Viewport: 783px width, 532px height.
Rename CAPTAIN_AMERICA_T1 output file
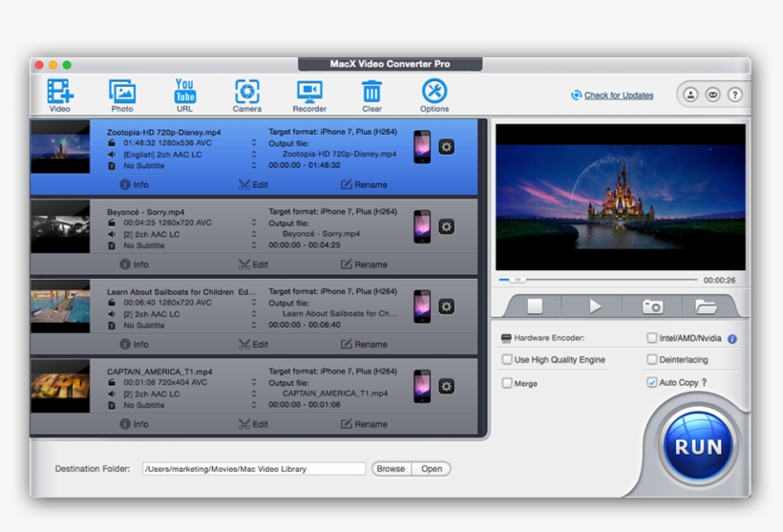click(364, 424)
